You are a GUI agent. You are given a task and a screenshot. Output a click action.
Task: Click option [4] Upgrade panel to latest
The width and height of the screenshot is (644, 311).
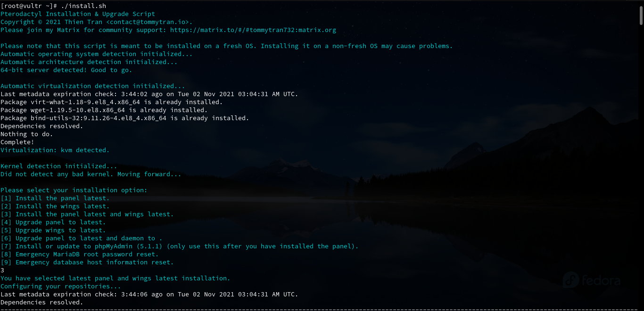[x=53, y=222]
